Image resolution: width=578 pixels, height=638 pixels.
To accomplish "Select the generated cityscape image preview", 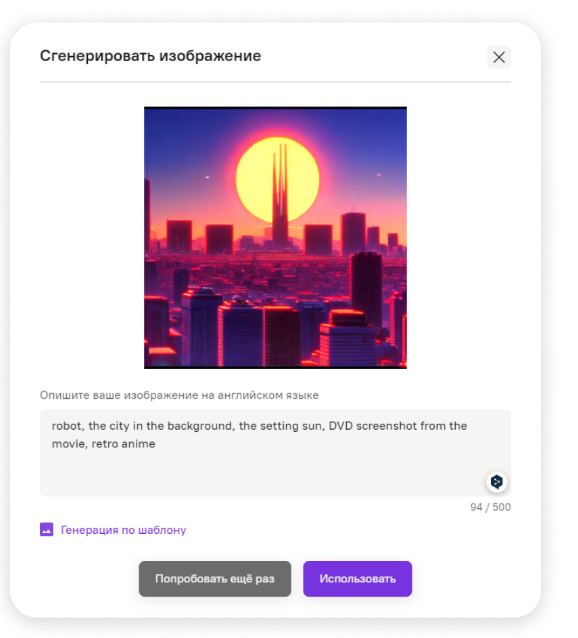I will click(275, 238).
